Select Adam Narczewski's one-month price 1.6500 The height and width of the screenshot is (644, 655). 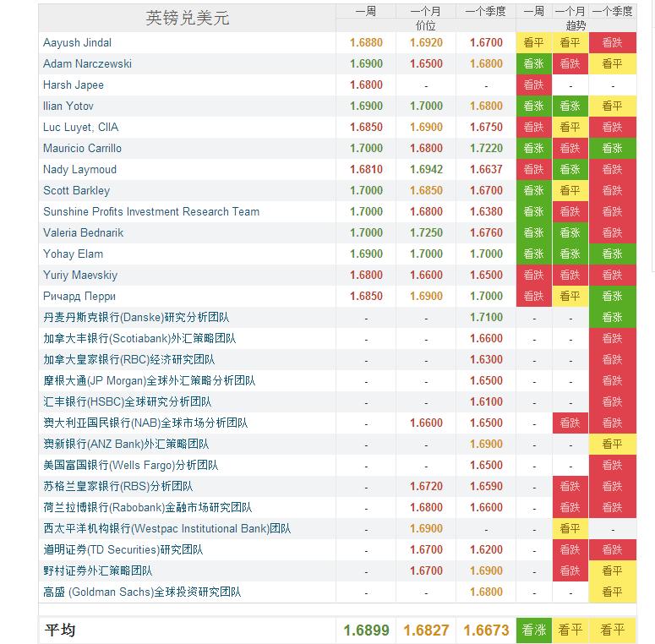(426, 63)
